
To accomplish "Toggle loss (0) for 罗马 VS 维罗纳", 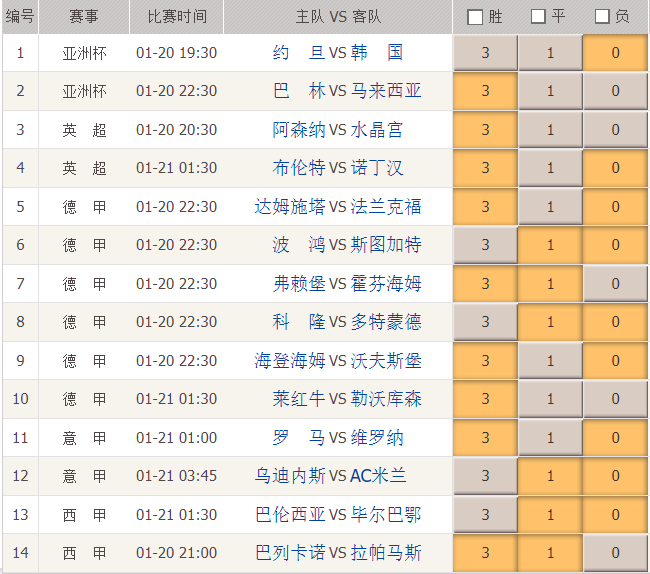I will tap(616, 438).
